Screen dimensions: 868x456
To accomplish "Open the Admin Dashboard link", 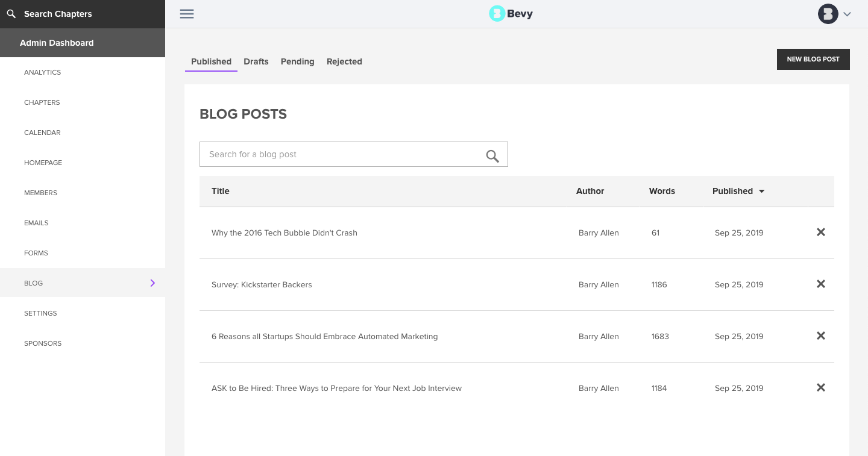I will pyautogui.click(x=57, y=43).
